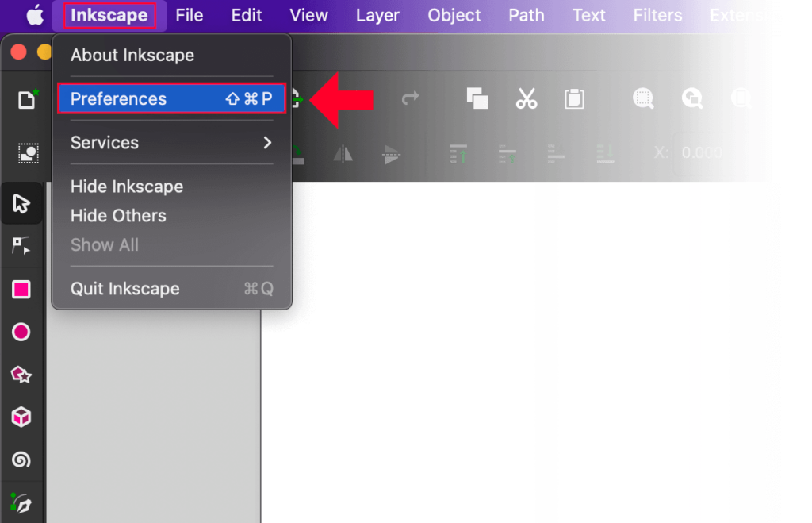The image size is (812, 523).
Task: Select the 3D Box tool
Action: coord(21,416)
